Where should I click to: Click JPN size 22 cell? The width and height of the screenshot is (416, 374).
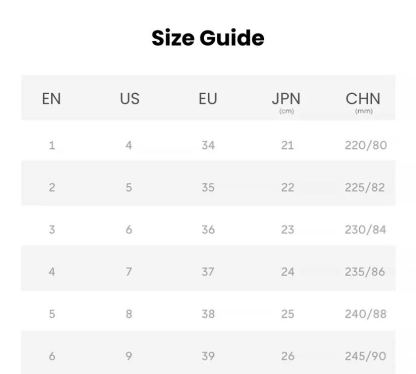pyautogui.click(x=287, y=187)
